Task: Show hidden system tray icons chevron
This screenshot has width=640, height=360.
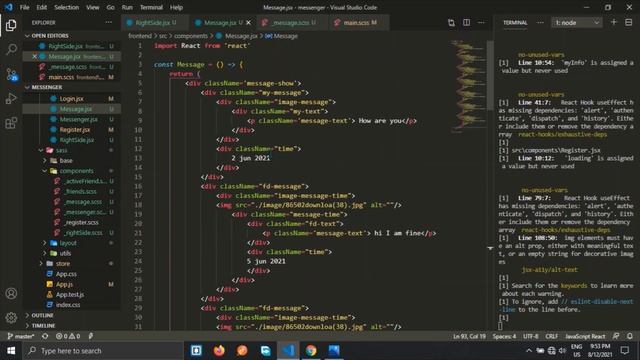Action: coord(529,350)
